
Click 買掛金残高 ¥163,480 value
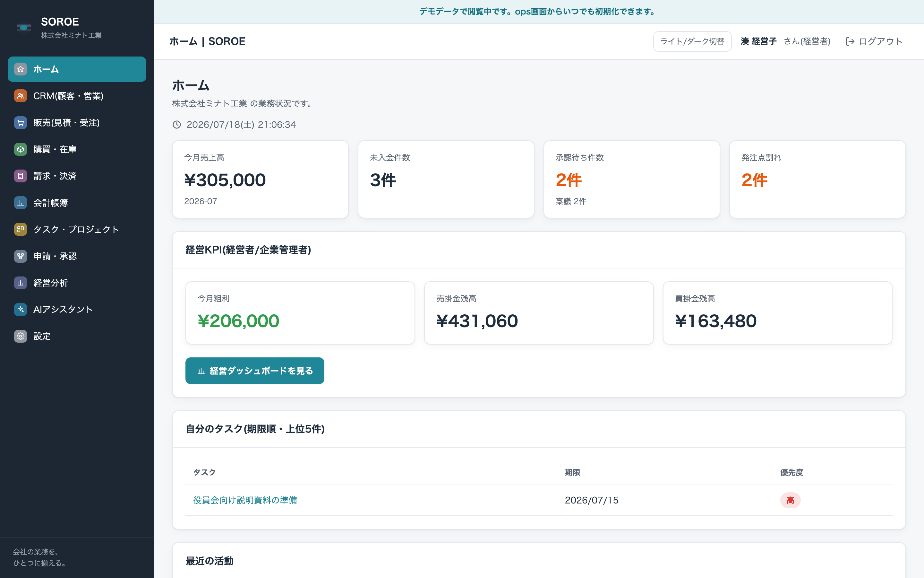(715, 321)
